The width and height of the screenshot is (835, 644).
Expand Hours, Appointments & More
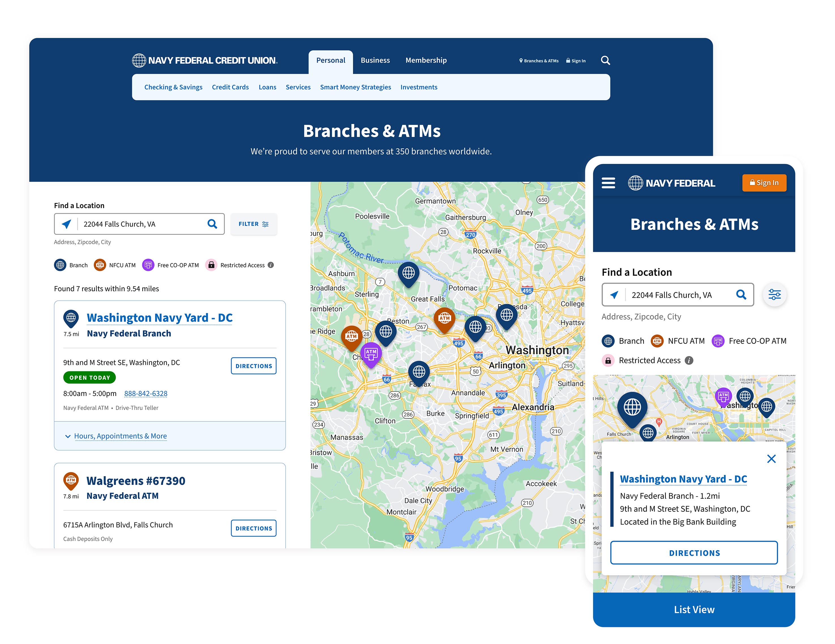coord(120,436)
